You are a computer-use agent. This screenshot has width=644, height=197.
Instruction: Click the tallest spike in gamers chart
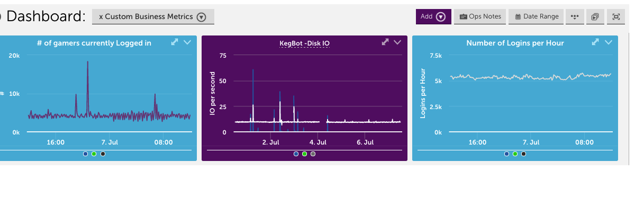(x=88, y=62)
